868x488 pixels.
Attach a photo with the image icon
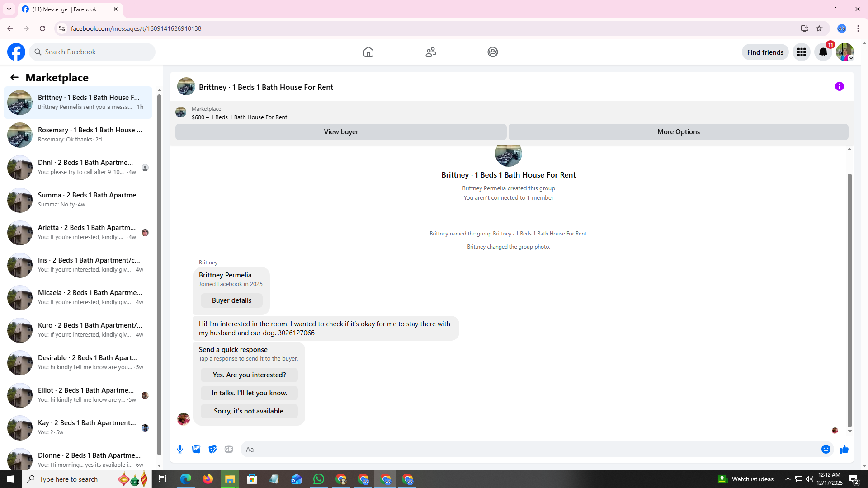point(196,449)
